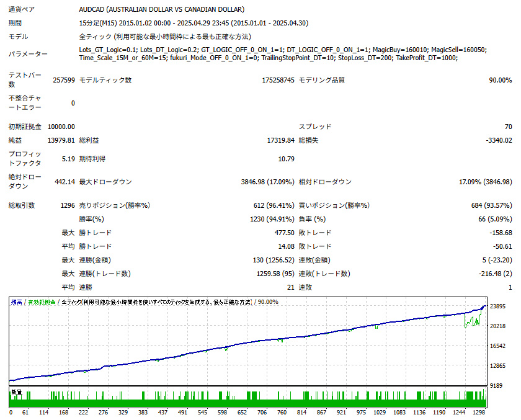
Task: Click the total trades value 1296
Action: pos(68,205)
